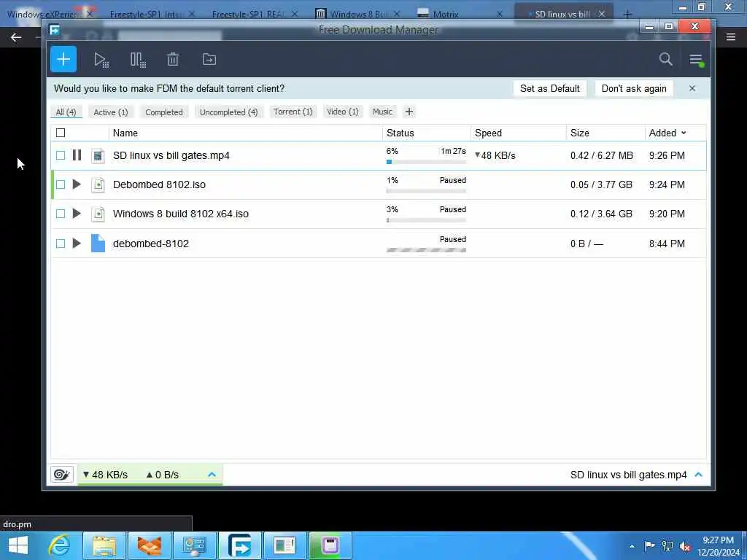Image resolution: width=747 pixels, height=560 pixels.
Task: Select the Torrent (1) filter tab
Action: click(x=293, y=112)
